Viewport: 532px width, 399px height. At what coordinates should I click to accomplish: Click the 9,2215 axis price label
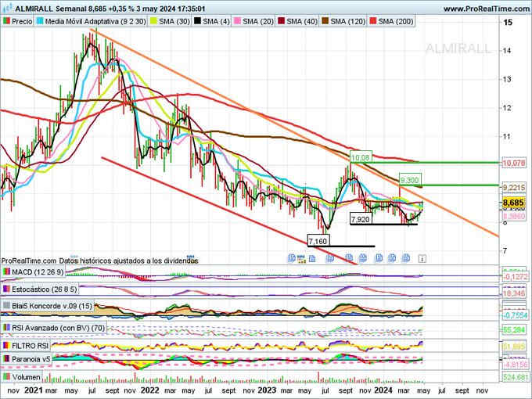[x=514, y=187]
